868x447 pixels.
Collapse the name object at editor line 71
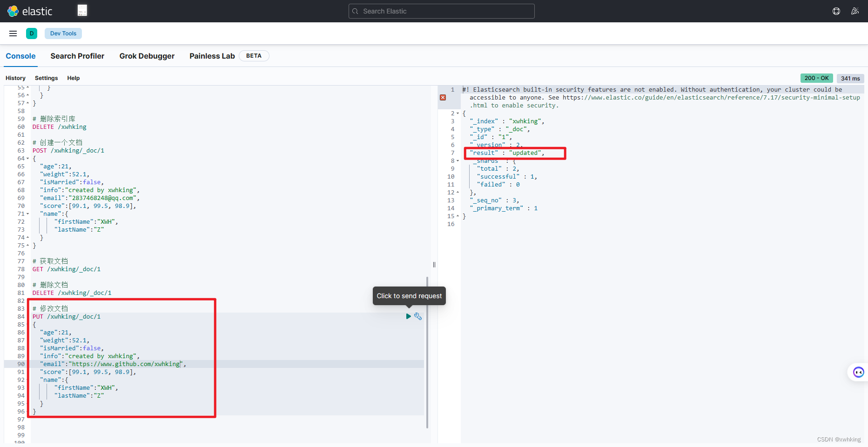(x=27, y=214)
